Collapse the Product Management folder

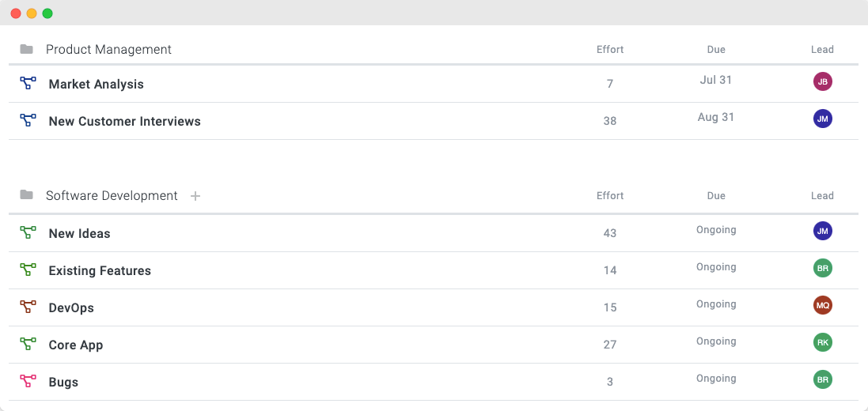click(x=26, y=49)
